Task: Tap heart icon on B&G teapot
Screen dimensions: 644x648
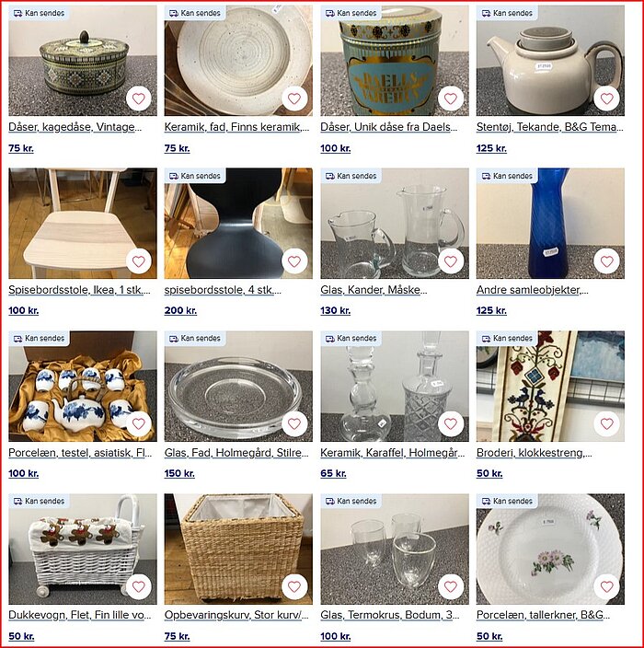Action: (x=606, y=98)
